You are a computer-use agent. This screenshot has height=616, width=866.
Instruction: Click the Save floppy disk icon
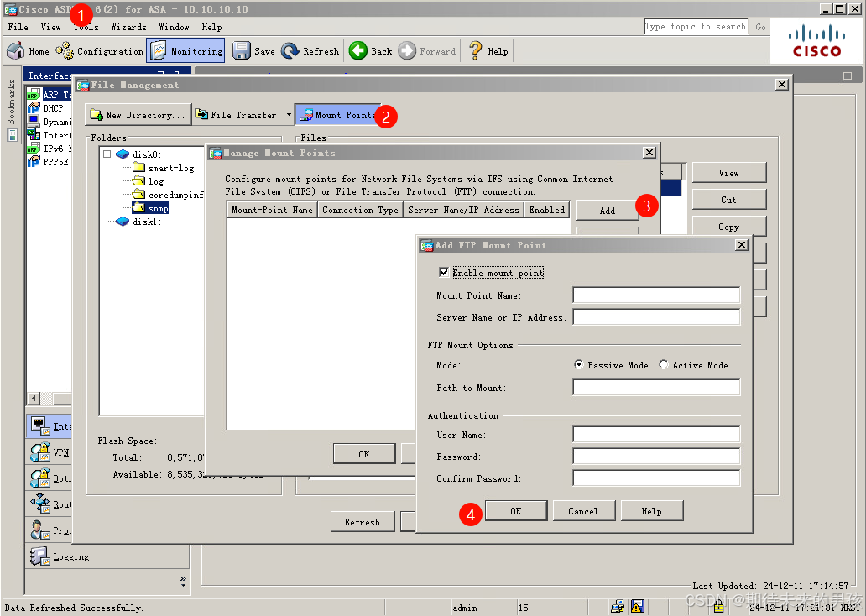click(242, 51)
